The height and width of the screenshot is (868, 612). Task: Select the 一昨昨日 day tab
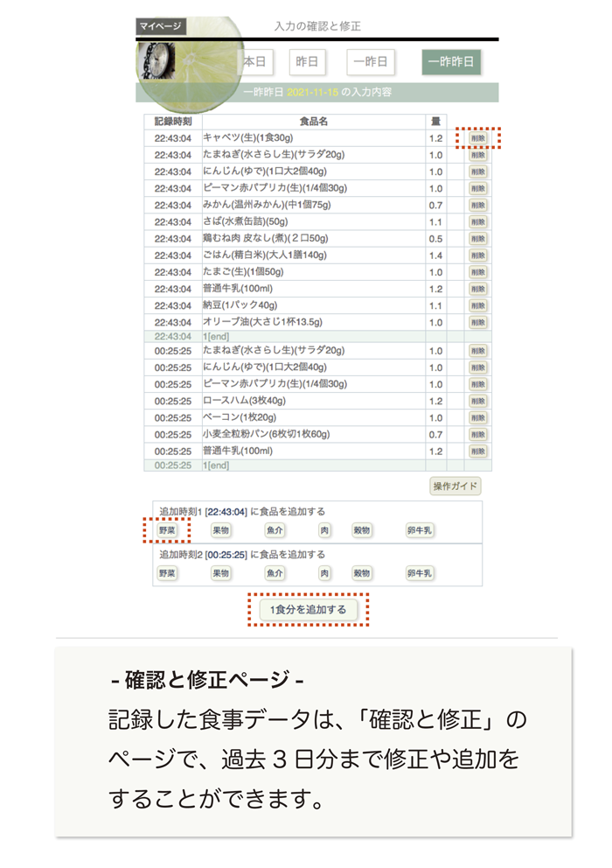pyautogui.click(x=451, y=62)
